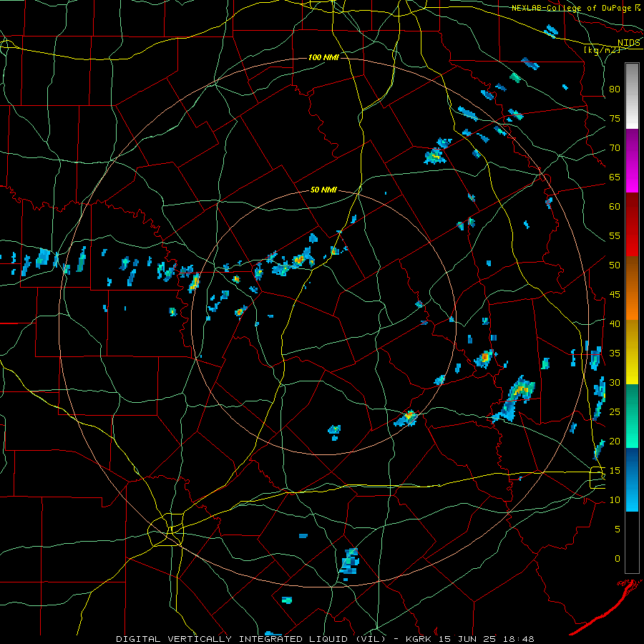644x644 pixels.
Task: Click the "40" scale value
Action: 615,323
